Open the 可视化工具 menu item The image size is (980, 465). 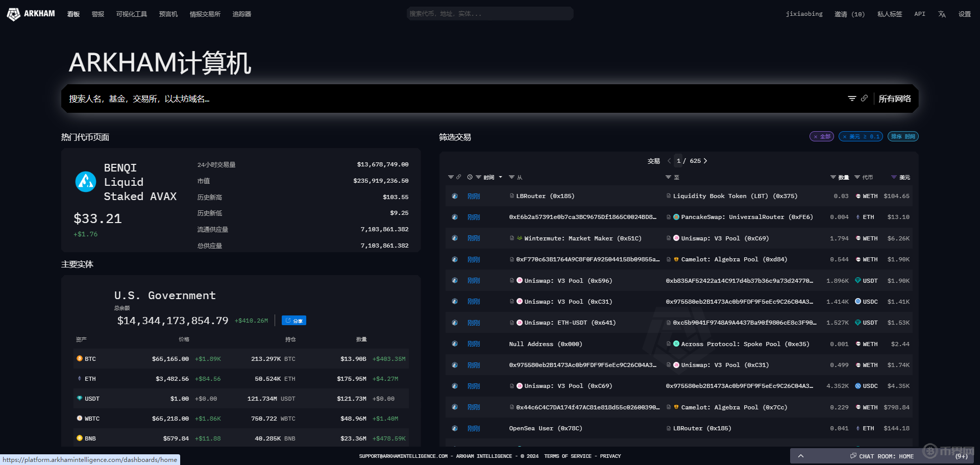[x=131, y=14]
